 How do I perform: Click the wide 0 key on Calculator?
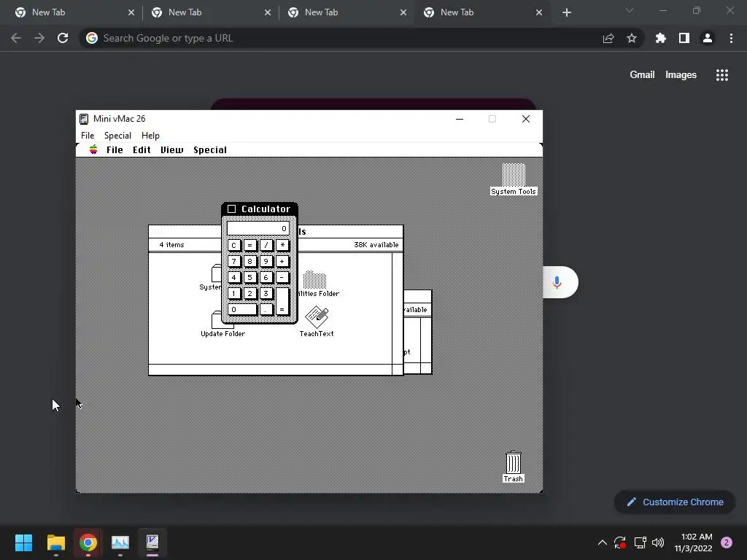pos(242,309)
